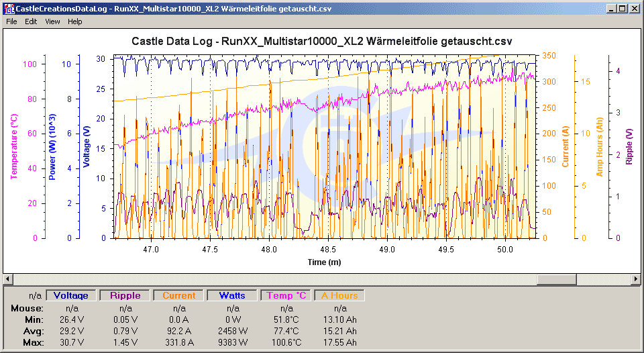Toggle the Voltage series button
Screen dimensions: 644x353
[71, 295]
